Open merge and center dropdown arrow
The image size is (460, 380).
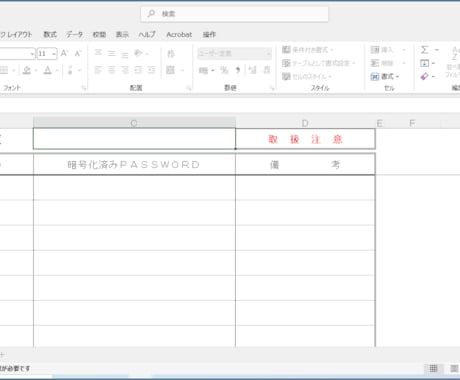(x=182, y=70)
